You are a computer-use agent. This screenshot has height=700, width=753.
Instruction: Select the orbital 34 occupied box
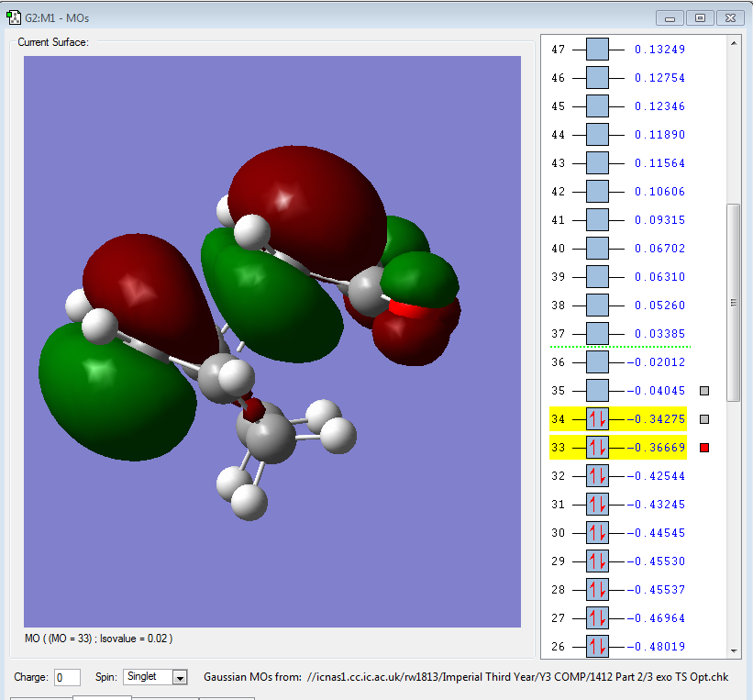[597, 419]
